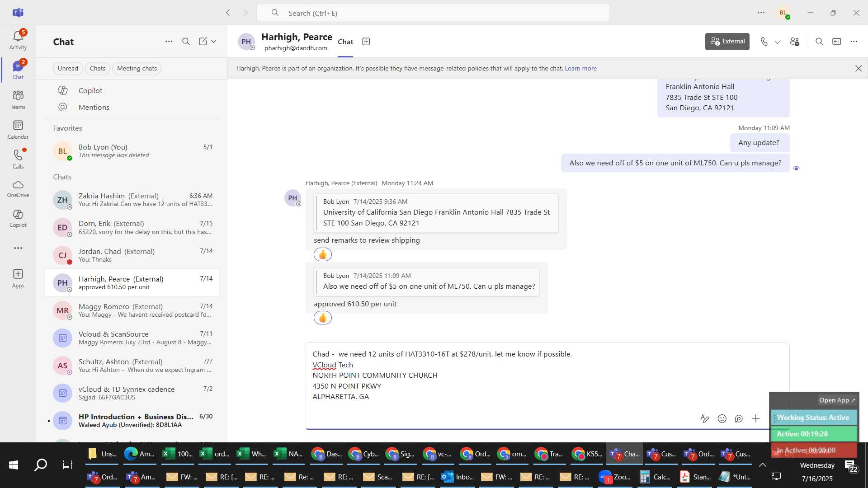Screen dimensions: 868x488
Task: Open the emoji picker in compose box
Action: pyautogui.click(x=722, y=418)
